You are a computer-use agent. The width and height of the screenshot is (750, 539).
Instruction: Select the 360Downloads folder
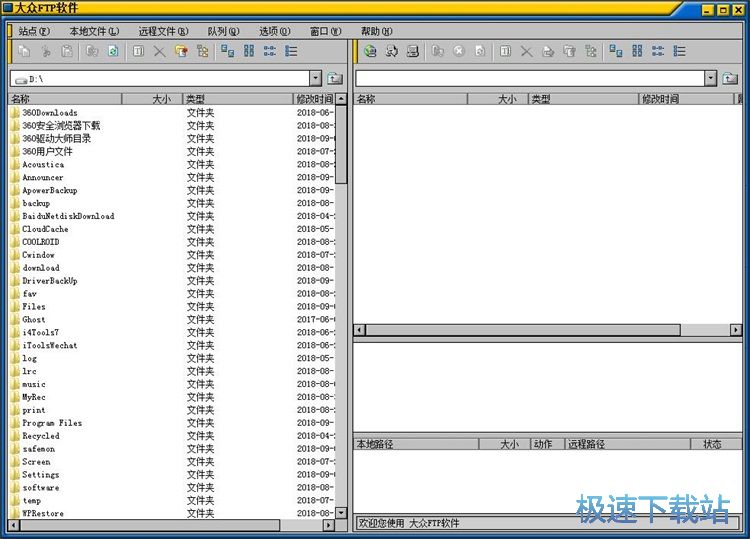coord(50,113)
